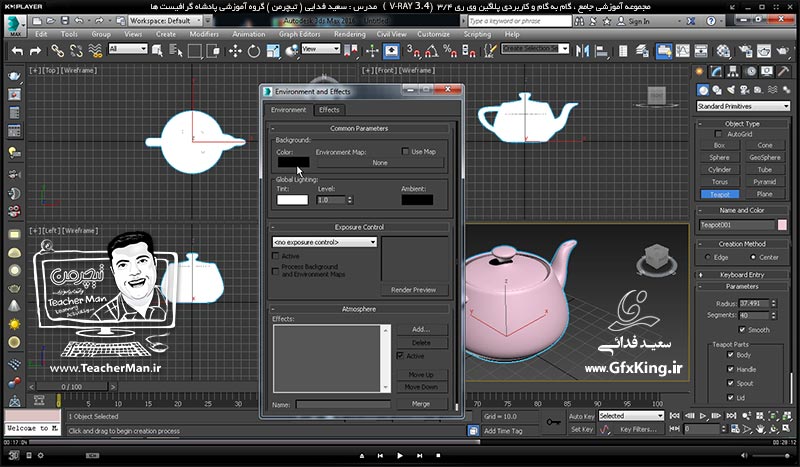
Task: Click the Environment Map None button
Action: [380, 163]
